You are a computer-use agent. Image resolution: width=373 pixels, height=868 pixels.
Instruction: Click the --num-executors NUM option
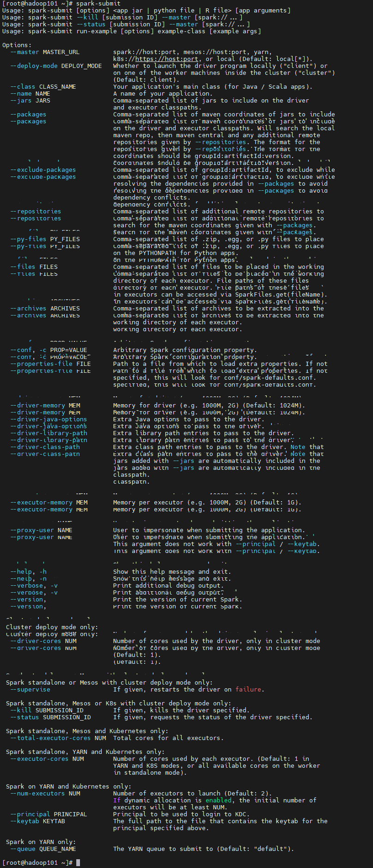45,794
